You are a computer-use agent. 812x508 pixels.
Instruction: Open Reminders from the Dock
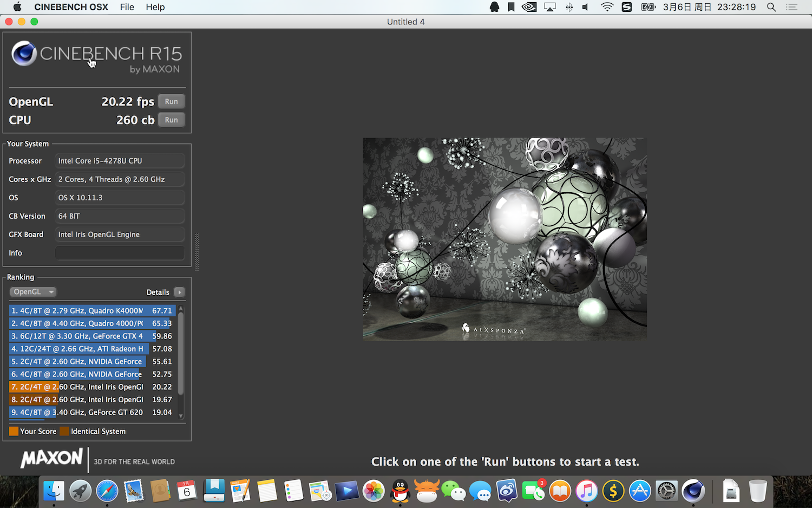(293, 491)
